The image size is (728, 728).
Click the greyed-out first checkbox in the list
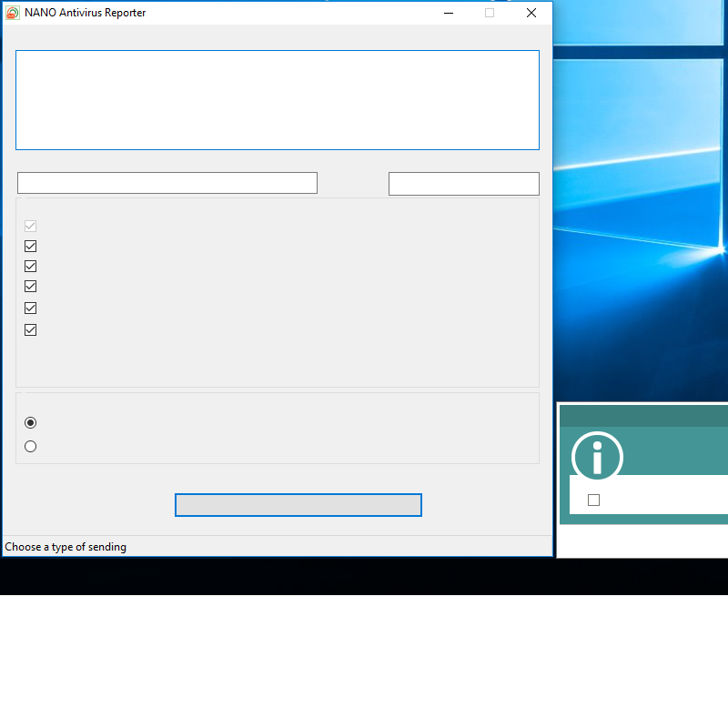30,226
